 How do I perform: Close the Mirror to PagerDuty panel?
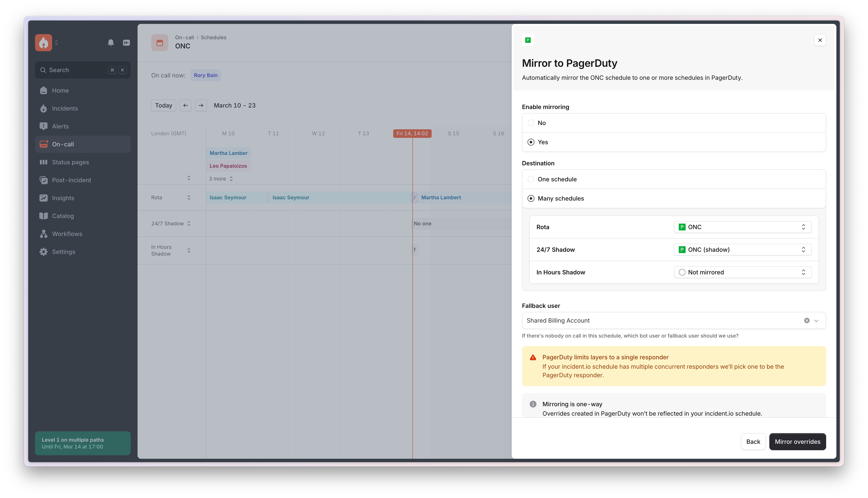tap(820, 40)
